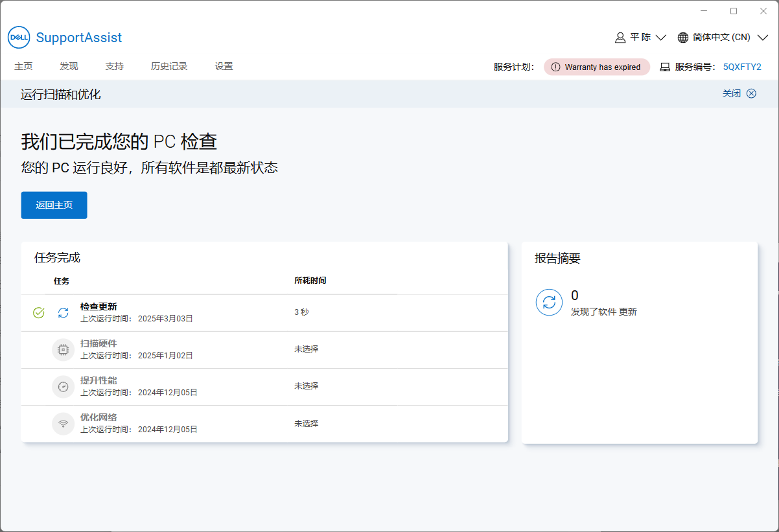Click the SupportAssist title text

coord(79,38)
